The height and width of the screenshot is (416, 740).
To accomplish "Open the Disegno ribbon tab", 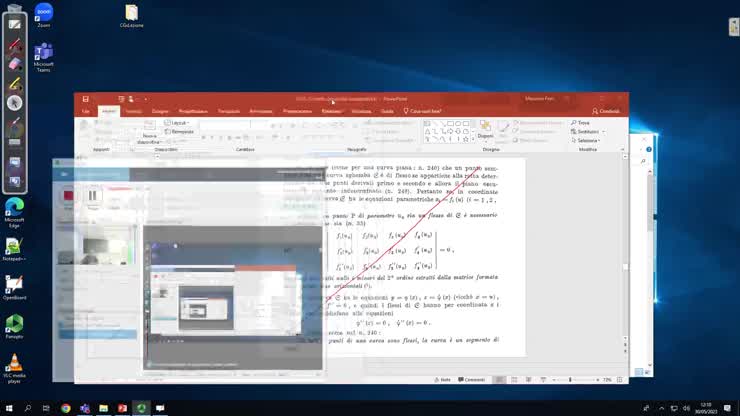I will [160, 111].
